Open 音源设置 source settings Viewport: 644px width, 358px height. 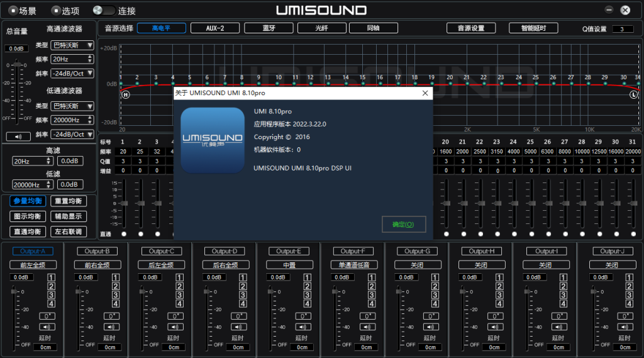pos(471,28)
